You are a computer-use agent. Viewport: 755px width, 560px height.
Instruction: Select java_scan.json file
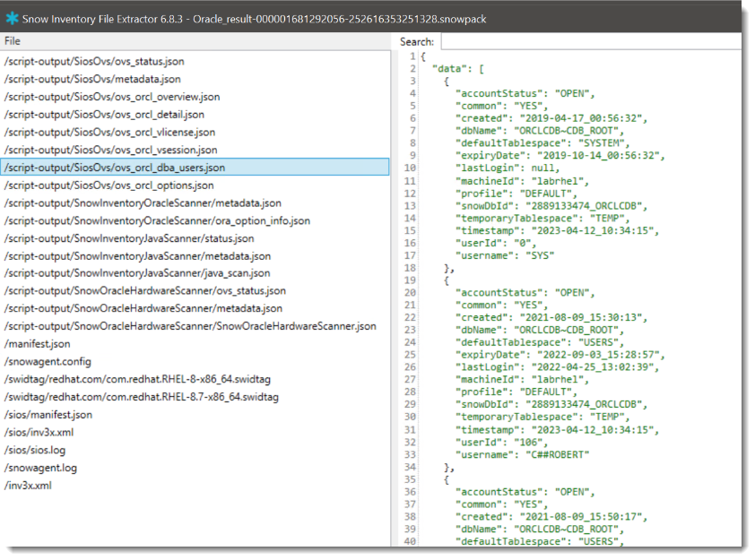coord(137,273)
